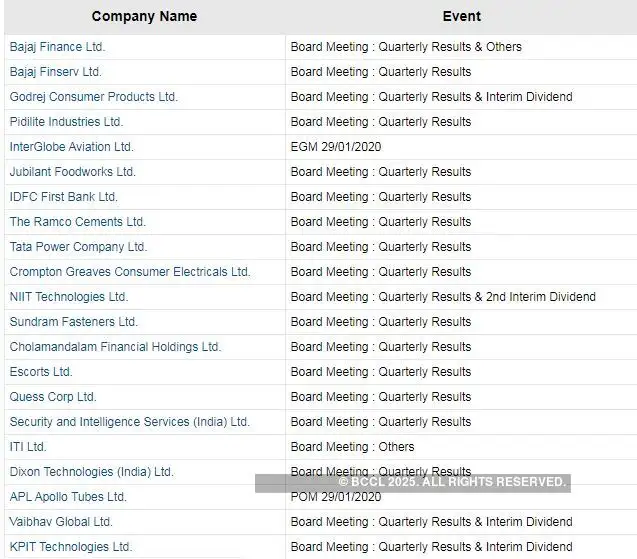Select Quess Corp's Quarterly Results event cell
Image resolution: width=637 pixels, height=559 pixels.
[x=461, y=397]
